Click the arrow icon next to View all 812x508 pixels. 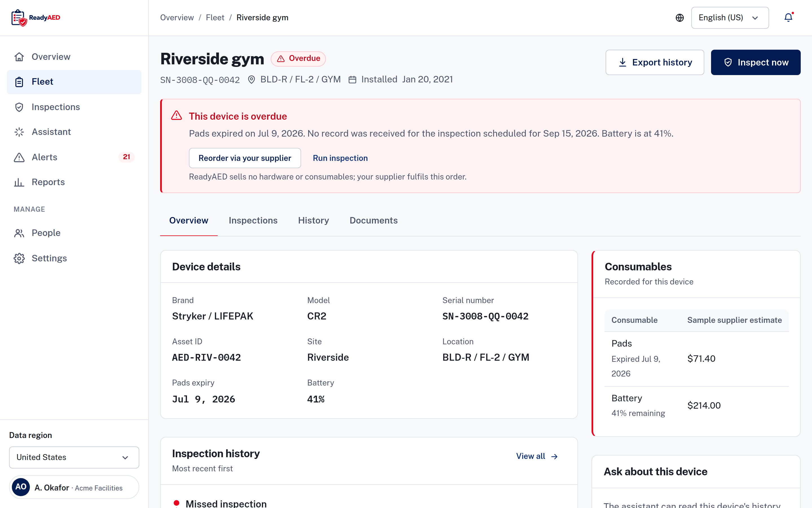coord(554,456)
